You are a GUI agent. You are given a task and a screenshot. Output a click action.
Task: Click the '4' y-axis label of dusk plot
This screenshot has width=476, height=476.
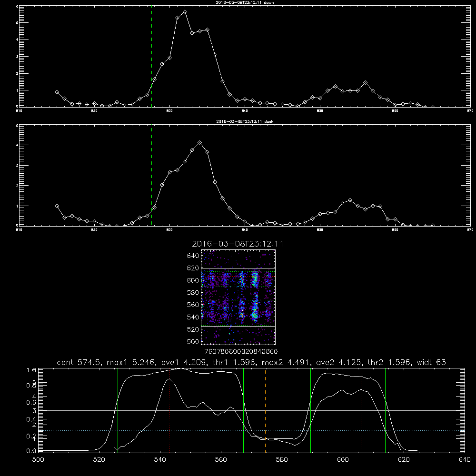tap(17, 145)
